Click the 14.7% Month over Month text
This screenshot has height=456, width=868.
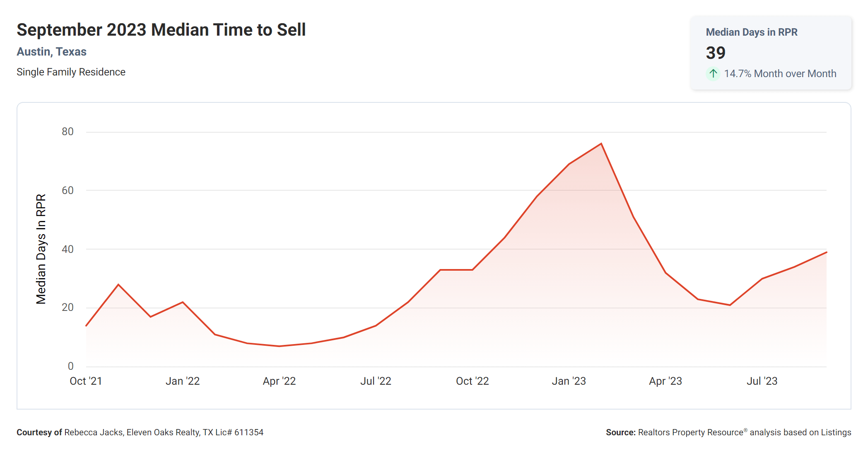pyautogui.click(x=780, y=74)
